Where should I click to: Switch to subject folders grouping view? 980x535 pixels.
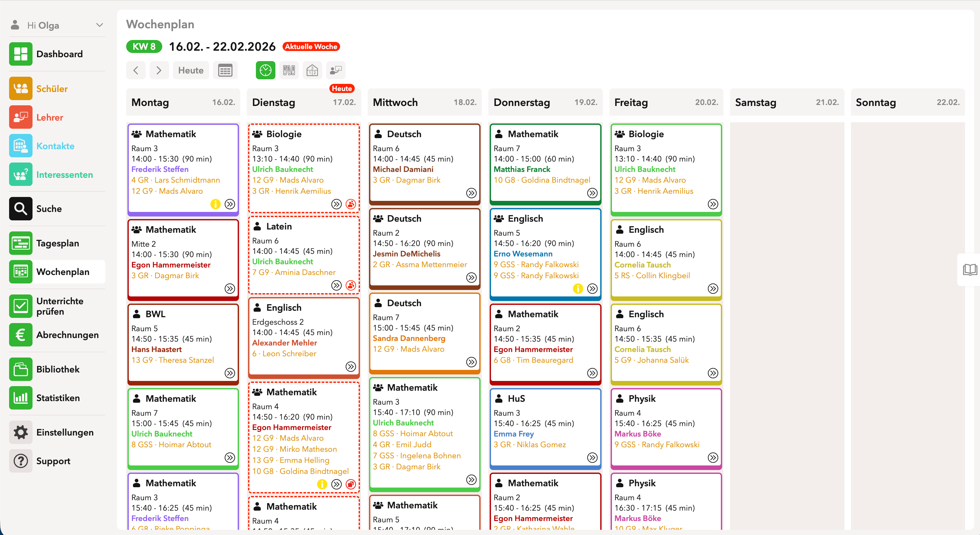[289, 70]
